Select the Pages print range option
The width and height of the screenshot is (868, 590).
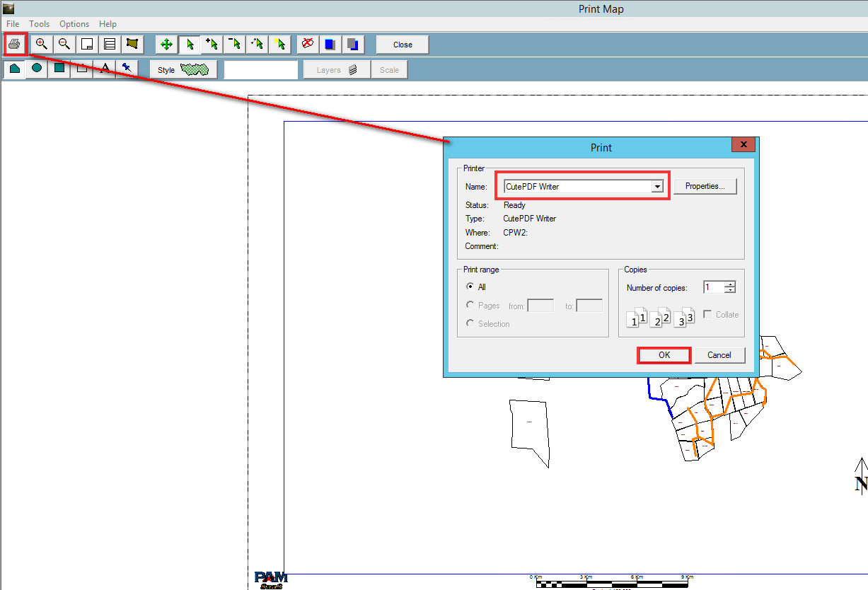(470, 306)
